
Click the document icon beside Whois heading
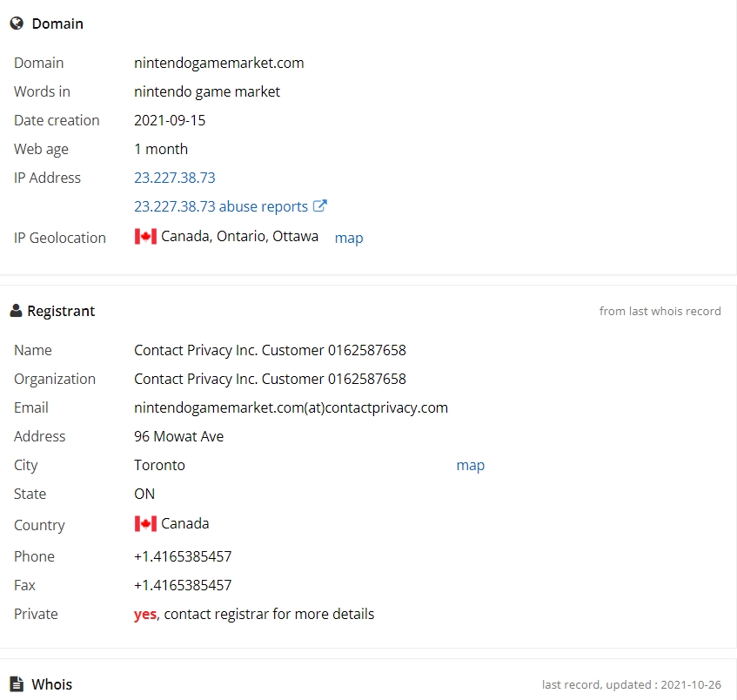point(17,684)
